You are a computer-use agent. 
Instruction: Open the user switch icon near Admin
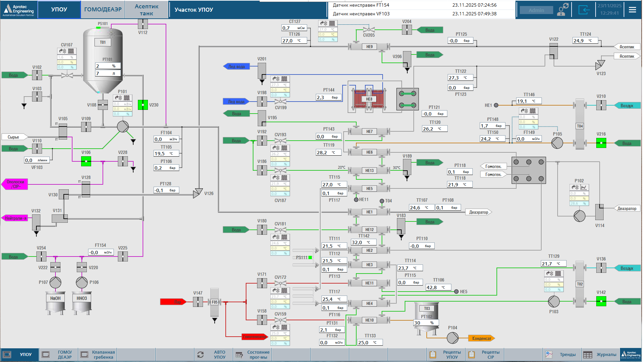pos(563,10)
